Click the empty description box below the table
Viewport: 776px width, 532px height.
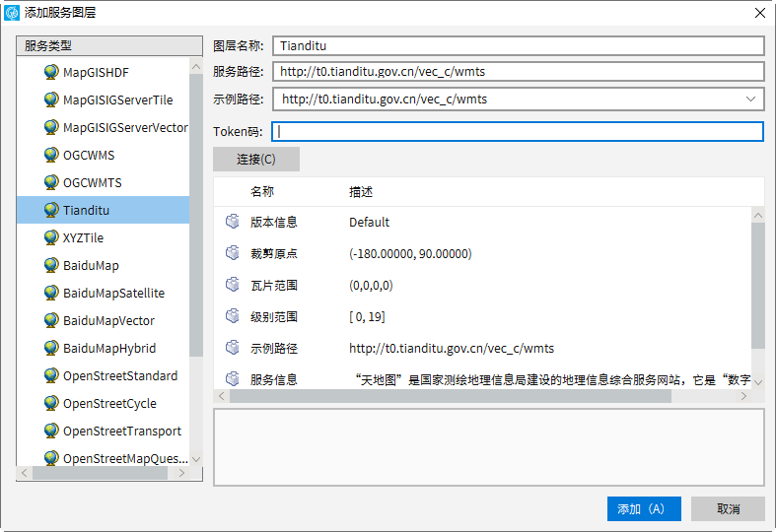click(489, 447)
